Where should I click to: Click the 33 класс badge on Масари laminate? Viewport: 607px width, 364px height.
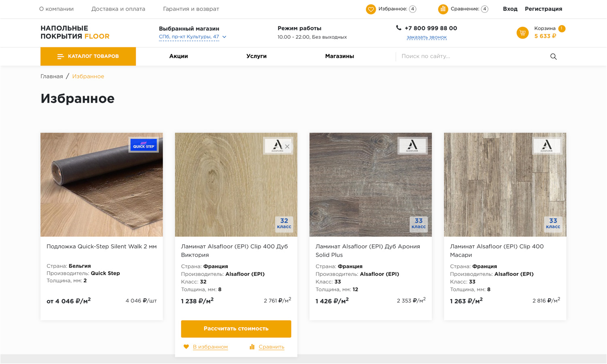pos(553,223)
